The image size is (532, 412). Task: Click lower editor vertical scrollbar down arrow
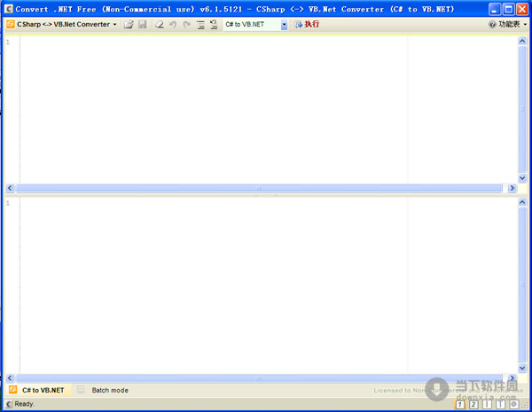coord(522,368)
